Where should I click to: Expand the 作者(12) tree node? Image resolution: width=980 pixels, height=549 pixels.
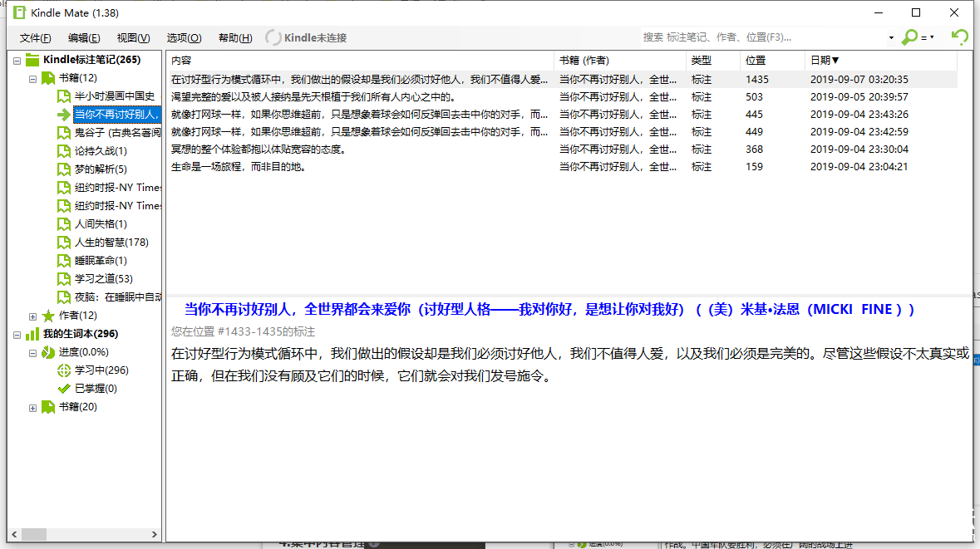coord(32,316)
